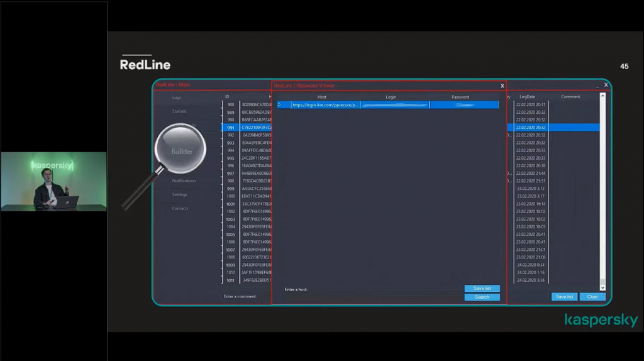The width and height of the screenshot is (644, 361).
Task: Click the Password column header
Action: click(x=460, y=97)
